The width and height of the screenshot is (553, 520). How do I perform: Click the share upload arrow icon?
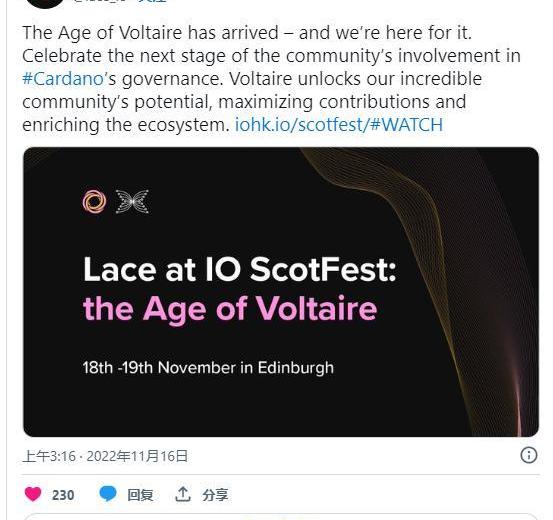[183, 494]
